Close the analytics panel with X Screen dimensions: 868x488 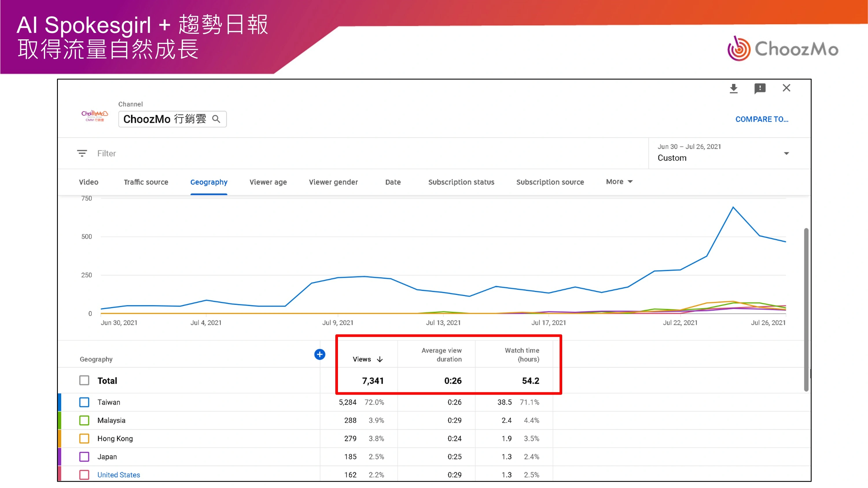786,88
